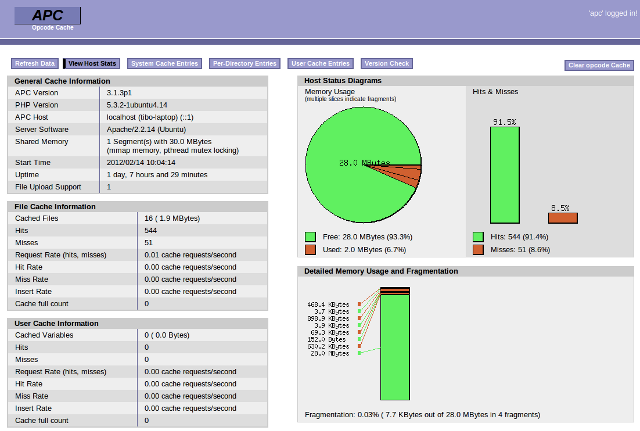640x431 pixels.
Task: Click the Memory Usage chart title
Action: click(x=330, y=91)
